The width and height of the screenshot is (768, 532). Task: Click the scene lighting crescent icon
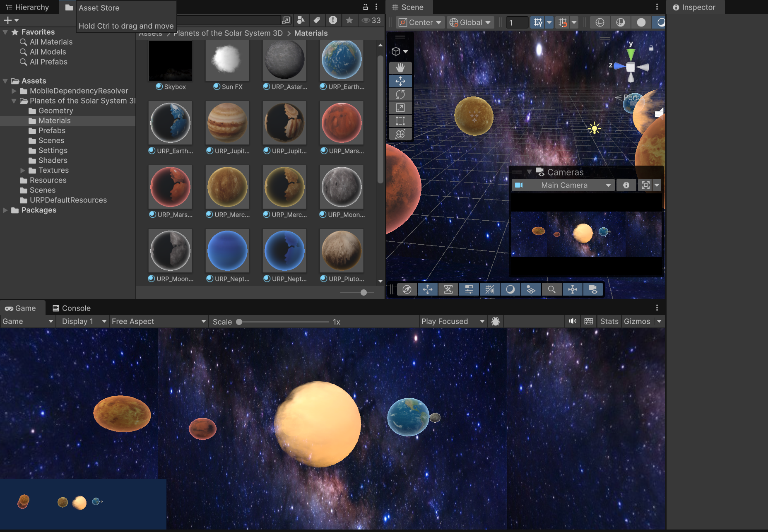(510, 289)
